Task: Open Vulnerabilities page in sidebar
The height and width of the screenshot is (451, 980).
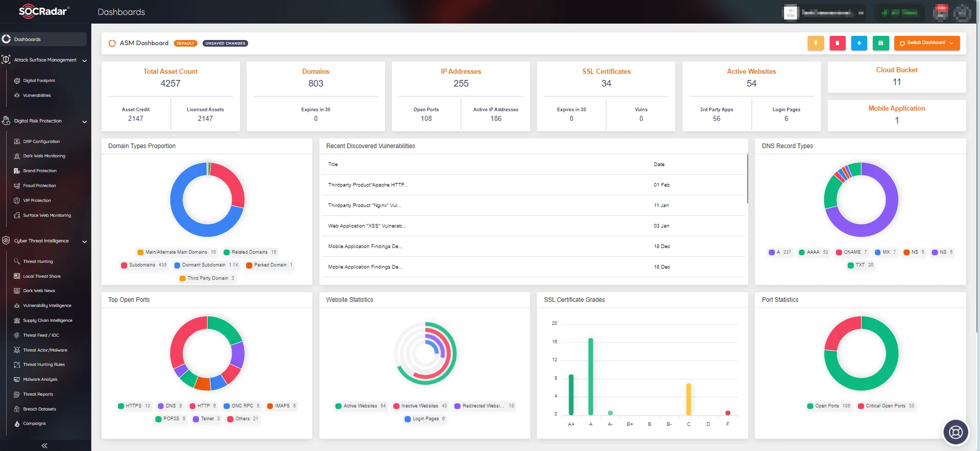Action: point(37,95)
